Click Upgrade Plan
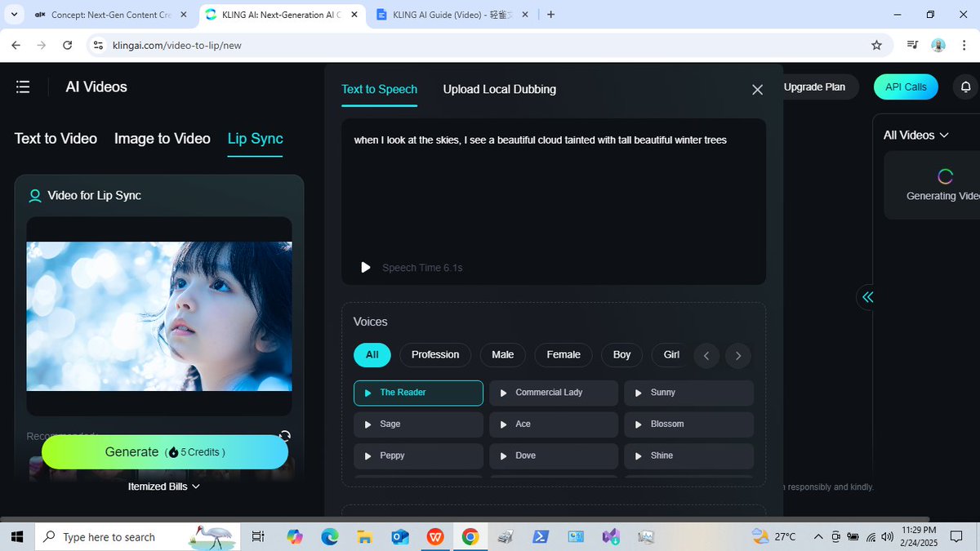The width and height of the screenshot is (980, 551). [814, 87]
